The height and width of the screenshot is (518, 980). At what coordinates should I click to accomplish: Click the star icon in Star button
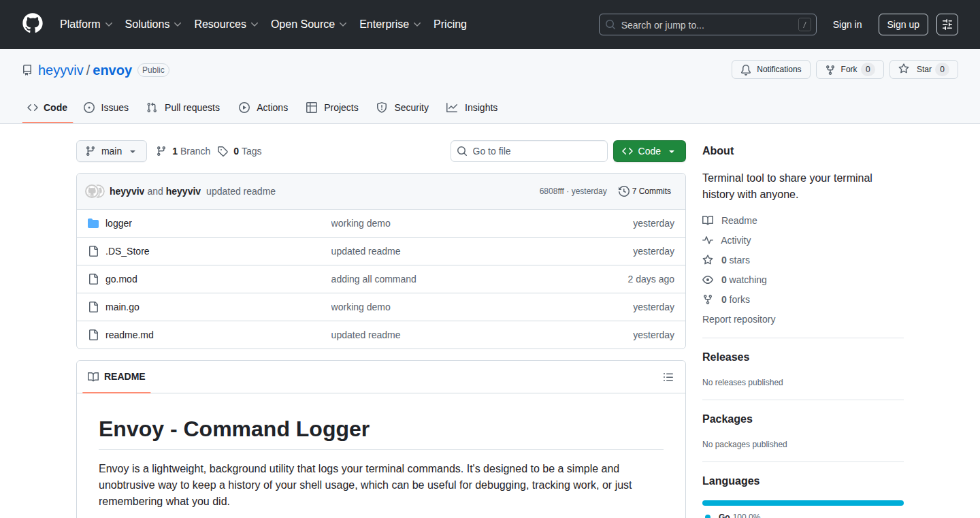click(x=904, y=69)
